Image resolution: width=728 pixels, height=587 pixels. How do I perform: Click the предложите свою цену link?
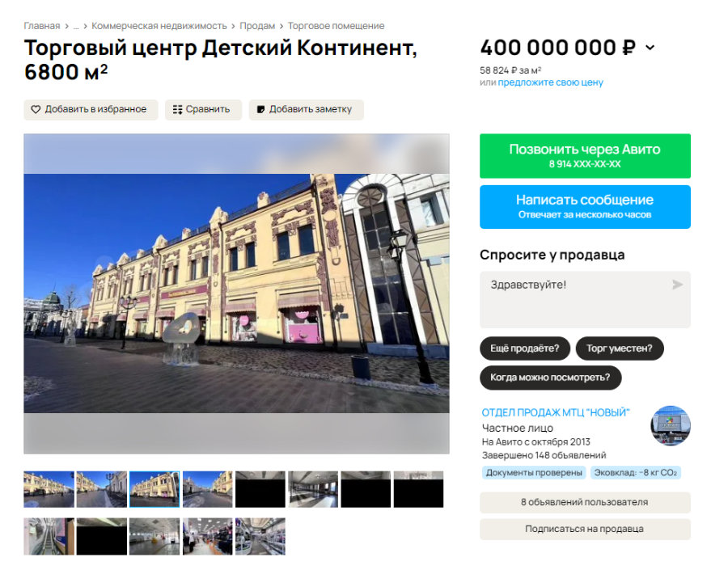coord(550,82)
